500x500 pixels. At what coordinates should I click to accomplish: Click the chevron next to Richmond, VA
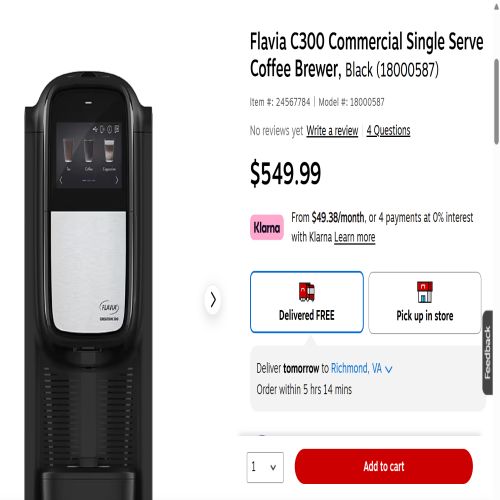pos(388,369)
